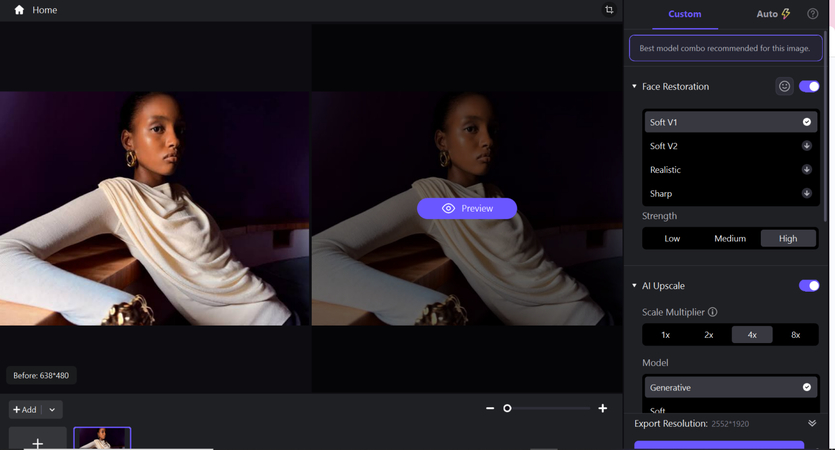
Task: Select the loaded image thumbnail
Action: click(x=102, y=438)
